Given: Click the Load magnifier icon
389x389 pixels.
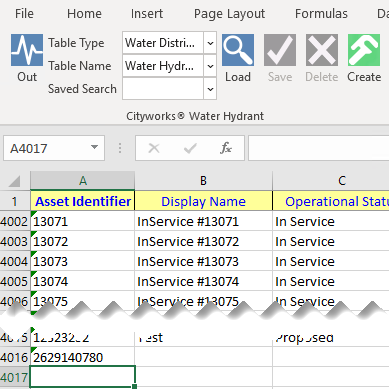Looking at the screenshot, I should 238,50.
